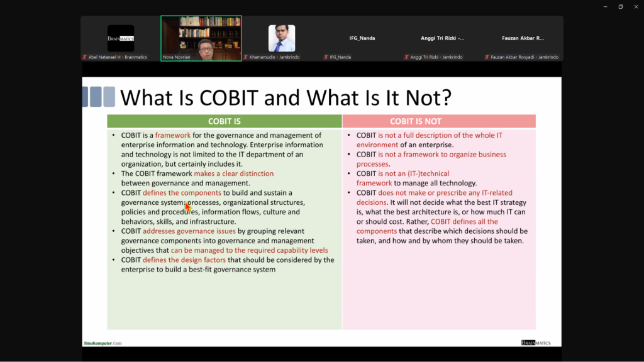Click the green COBIT IS column header

[x=225, y=121]
